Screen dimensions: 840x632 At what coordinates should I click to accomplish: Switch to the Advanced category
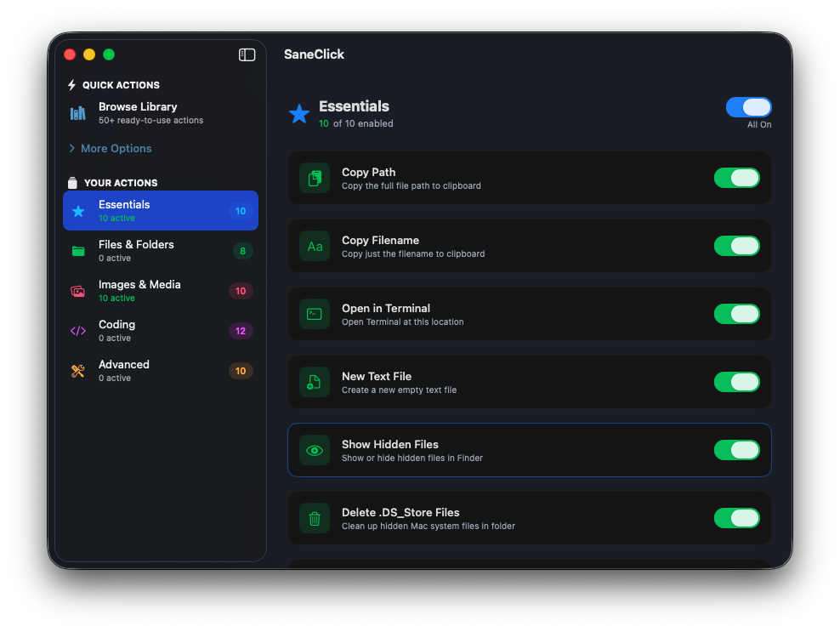click(x=161, y=371)
